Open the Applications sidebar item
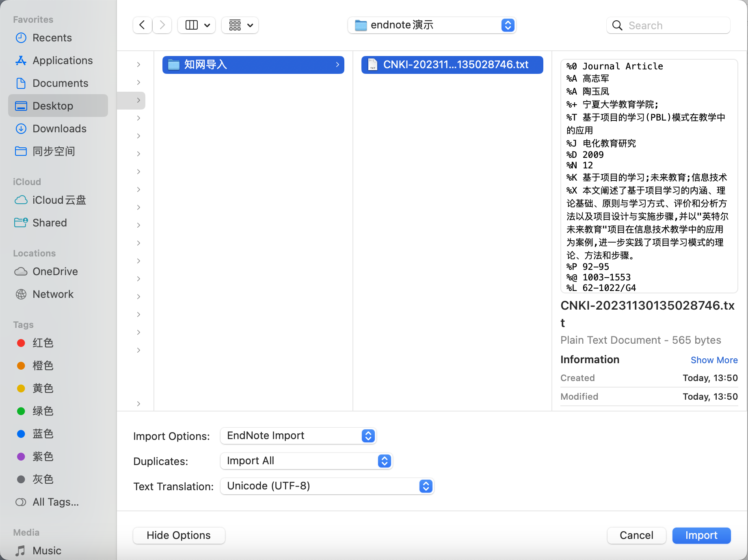This screenshot has height=560, width=748. (x=62, y=60)
